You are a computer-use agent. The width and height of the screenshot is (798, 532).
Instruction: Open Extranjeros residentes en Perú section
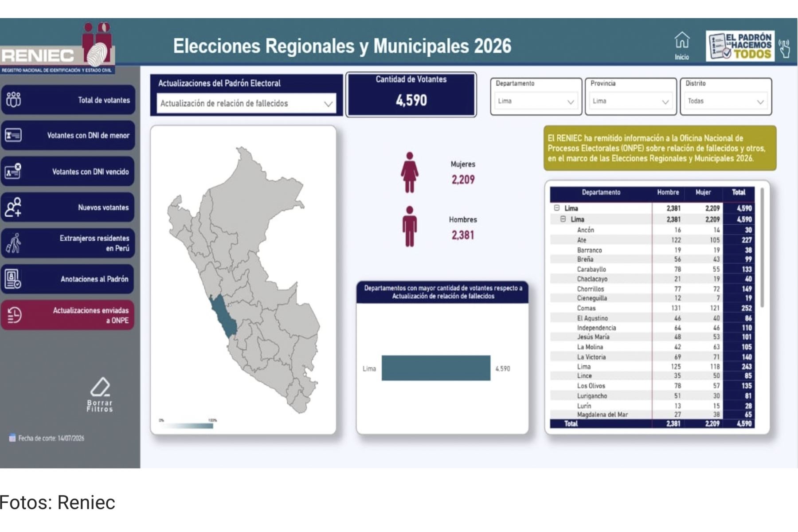pos(68,243)
